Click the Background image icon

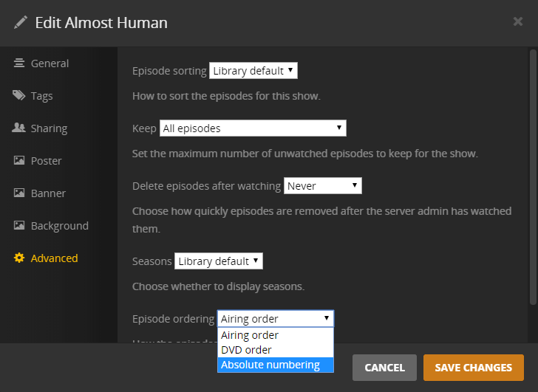coord(19,226)
